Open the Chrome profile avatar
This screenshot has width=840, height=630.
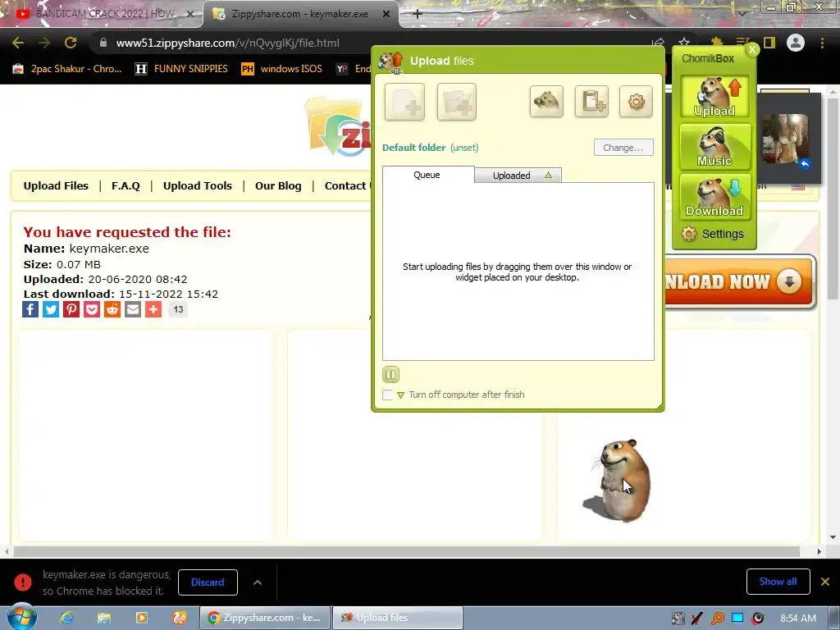click(796, 43)
